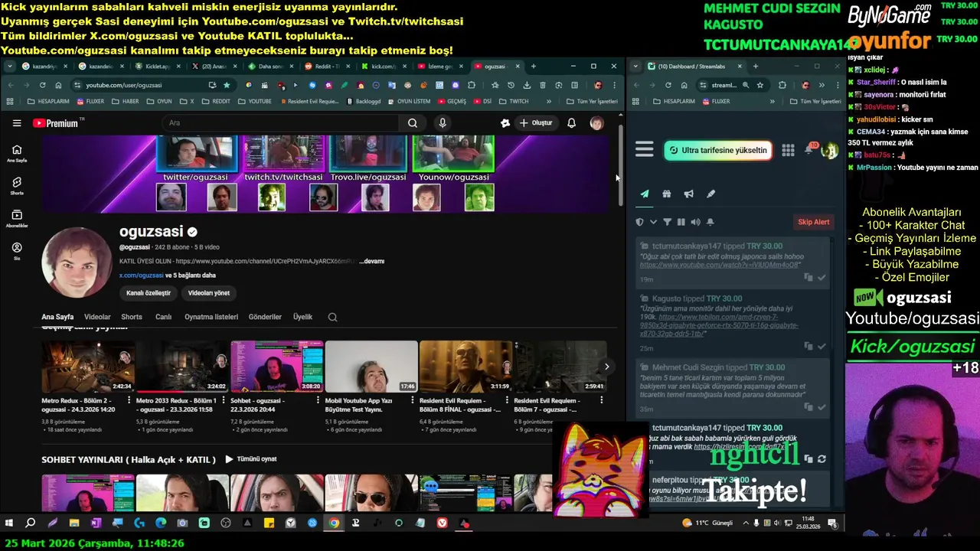Image resolution: width=980 pixels, height=551 pixels.
Task: Open Shorts in the YouTube sidebar
Action: click(x=17, y=186)
